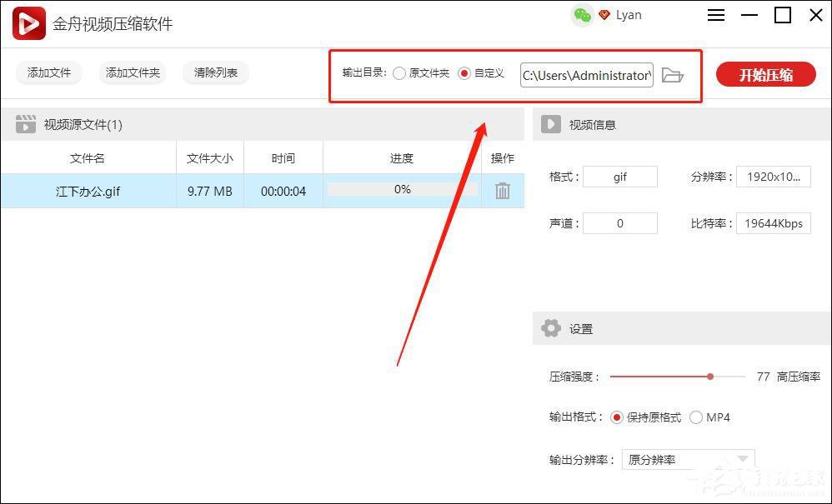Select the 江下办公.gif file name
The image size is (832, 504).
point(88,192)
